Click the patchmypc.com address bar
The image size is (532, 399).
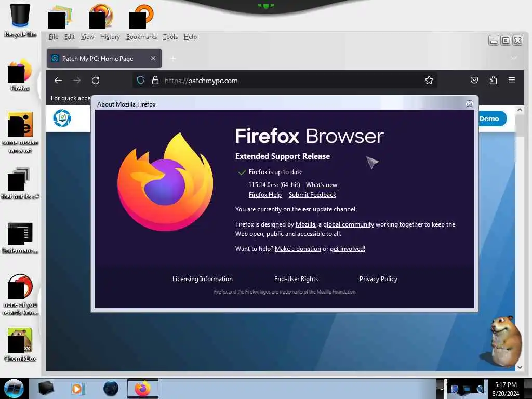285,81
